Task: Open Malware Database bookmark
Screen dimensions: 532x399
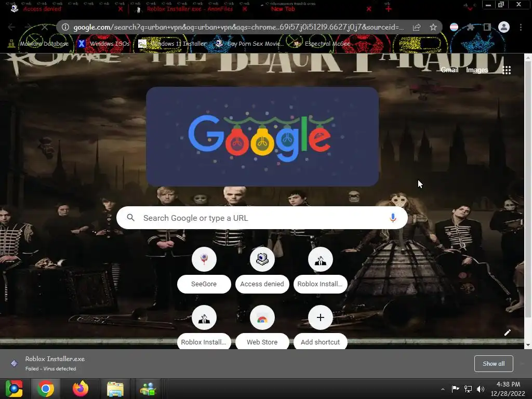Action: [38, 44]
